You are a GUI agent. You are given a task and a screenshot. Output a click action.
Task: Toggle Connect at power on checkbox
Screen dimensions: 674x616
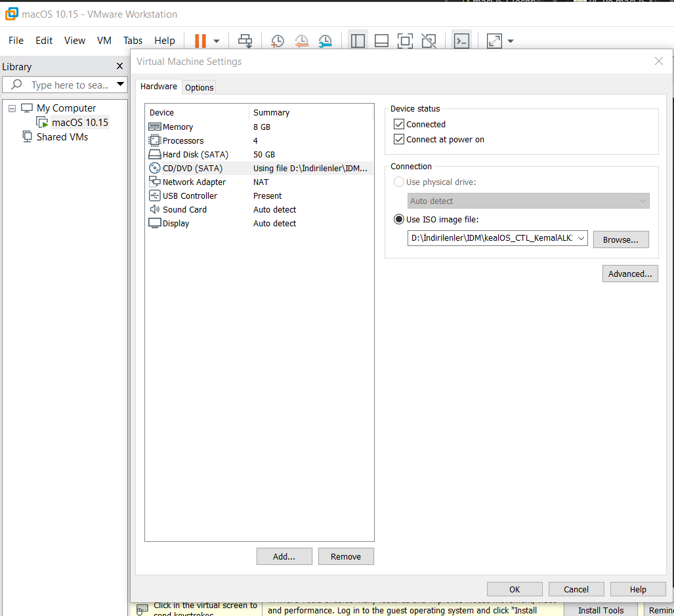coord(398,139)
